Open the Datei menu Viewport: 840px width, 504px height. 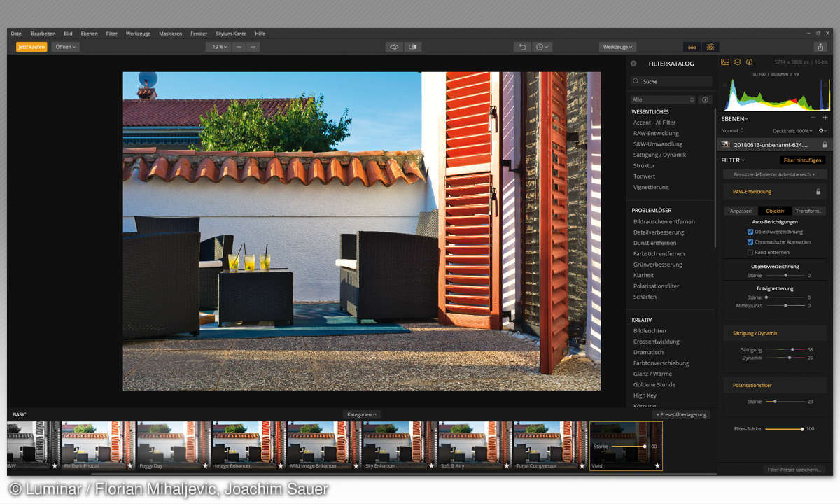pos(17,34)
